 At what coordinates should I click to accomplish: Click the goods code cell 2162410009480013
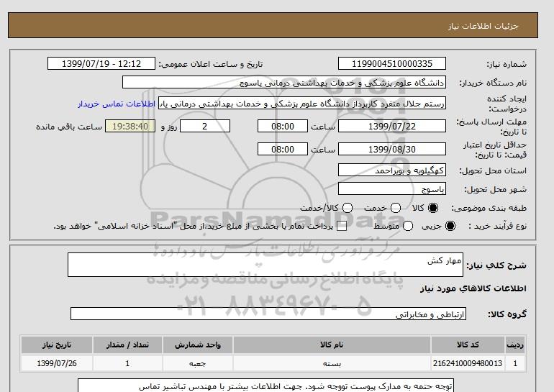(468, 363)
